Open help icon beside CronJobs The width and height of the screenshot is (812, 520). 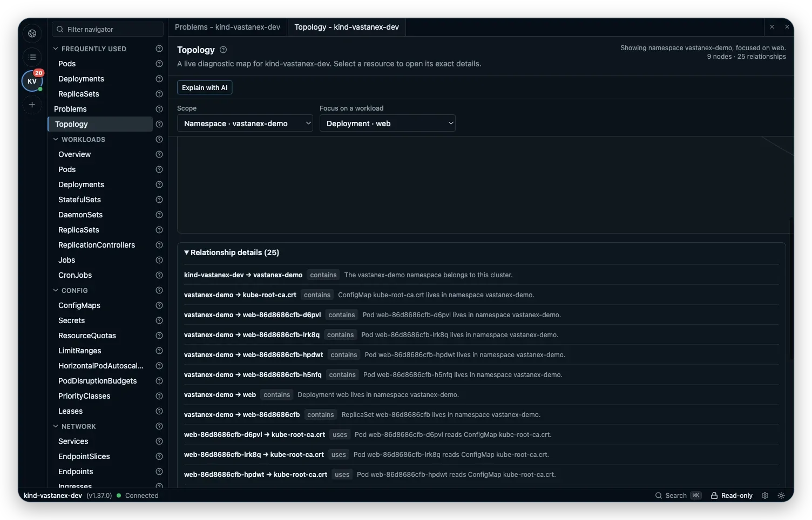pos(159,275)
